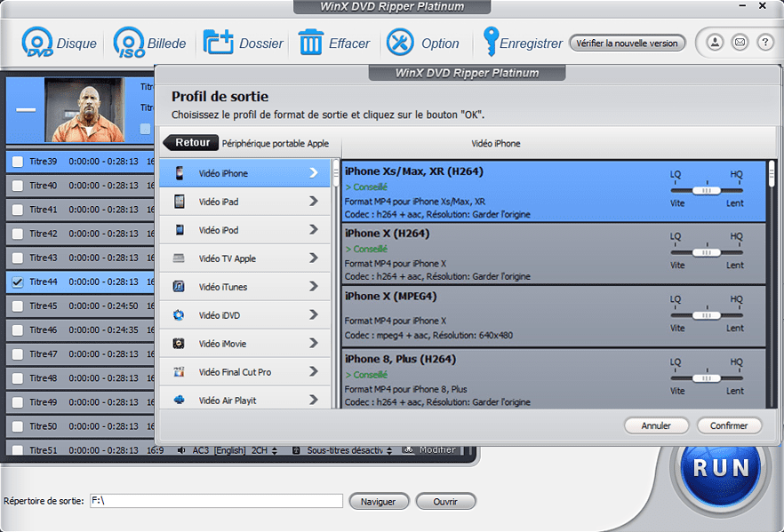The width and height of the screenshot is (784, 532).
Task: Click the blue RUN button
Action: coord(721,468)
